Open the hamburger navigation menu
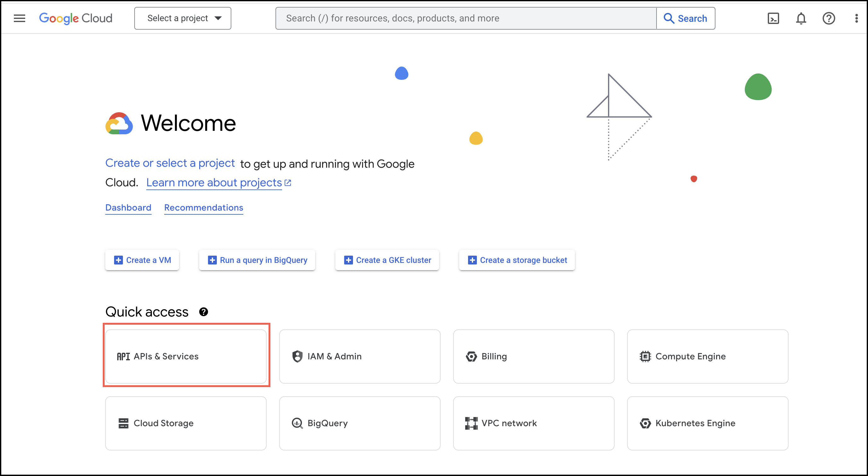The height and width of the screenshot is (476, 868). click(20, 18)
